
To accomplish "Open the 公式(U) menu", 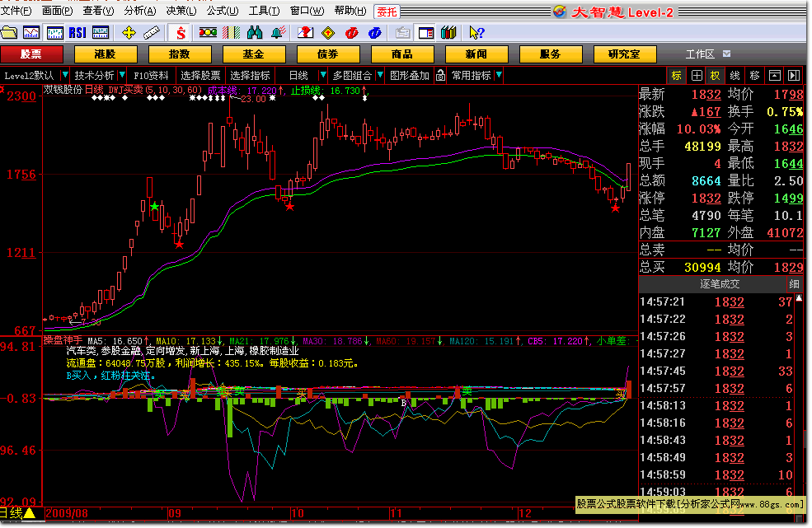I will pos(223,11).
